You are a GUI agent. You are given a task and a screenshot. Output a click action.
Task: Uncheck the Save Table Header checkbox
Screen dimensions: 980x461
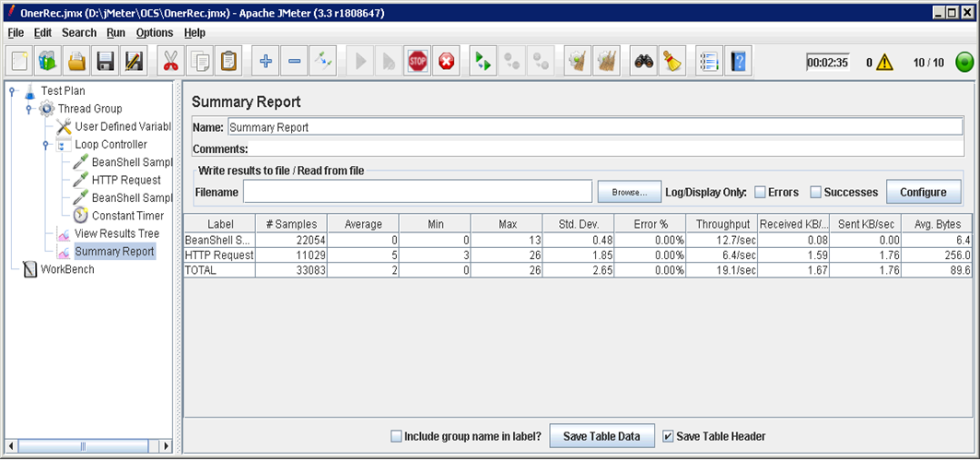click(669, 436)
